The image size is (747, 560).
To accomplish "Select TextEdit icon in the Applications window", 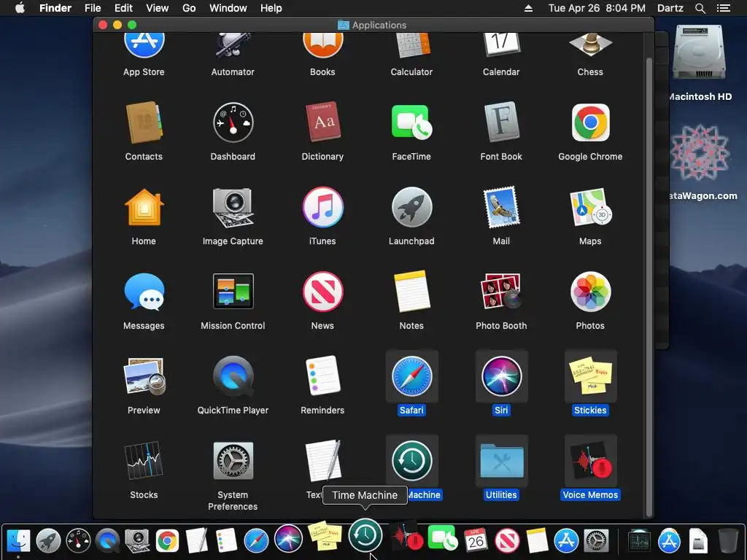I will [x=322, y=461].
